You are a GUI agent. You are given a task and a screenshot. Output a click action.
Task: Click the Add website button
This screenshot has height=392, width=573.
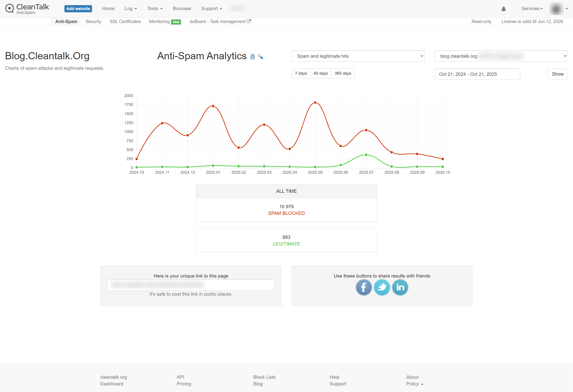pos(78,9)
